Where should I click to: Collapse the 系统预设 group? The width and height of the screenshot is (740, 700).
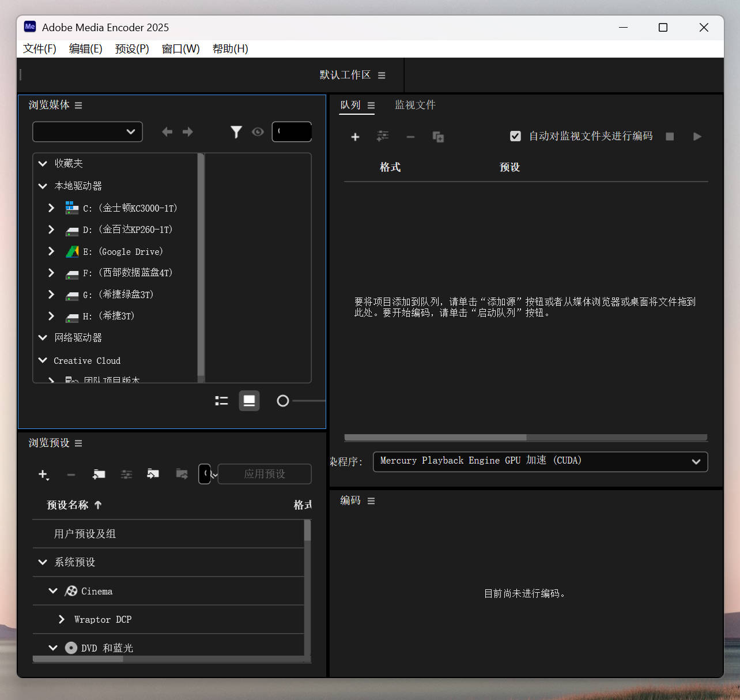43,562
